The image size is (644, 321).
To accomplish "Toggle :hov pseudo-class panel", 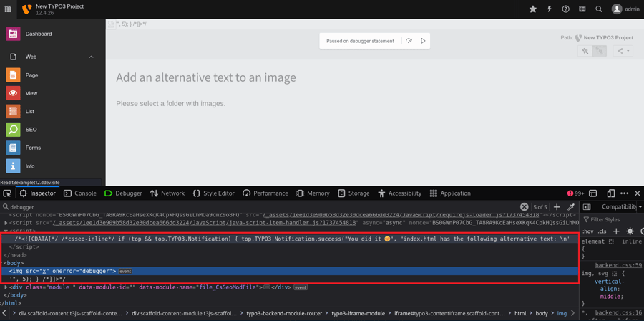I will tap(587, 231).
